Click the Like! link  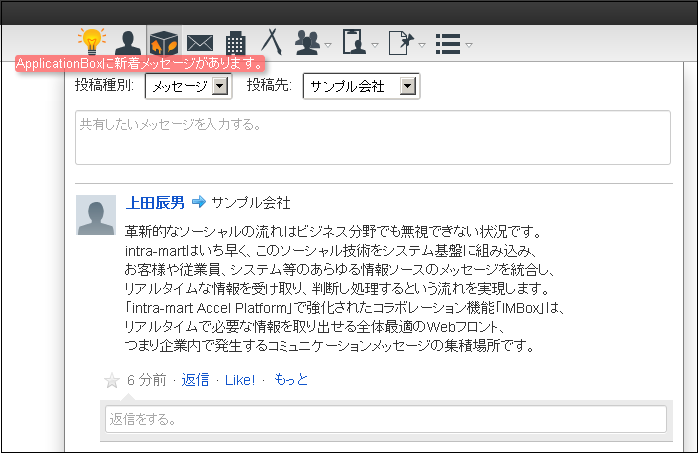pyautogui.click(x=240, y=380)
